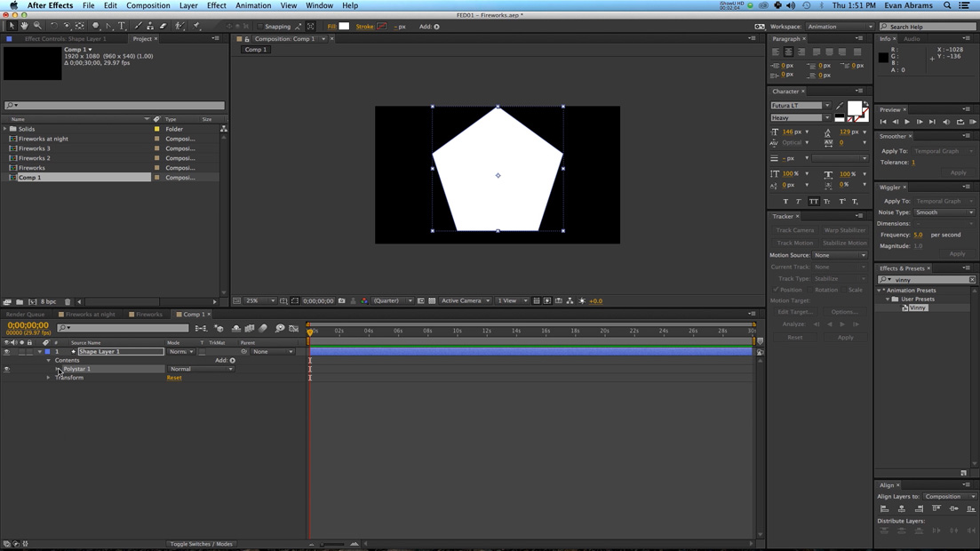Screen dimensions: 980x551
Task: Open the 25% magnification dropdown
Action: coord(259,301)
